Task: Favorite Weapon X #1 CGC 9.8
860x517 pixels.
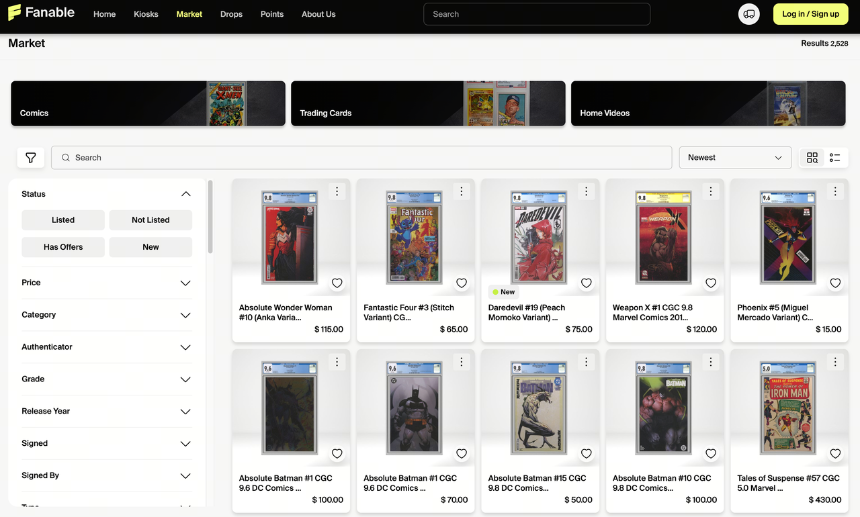Action: (711, 283)
